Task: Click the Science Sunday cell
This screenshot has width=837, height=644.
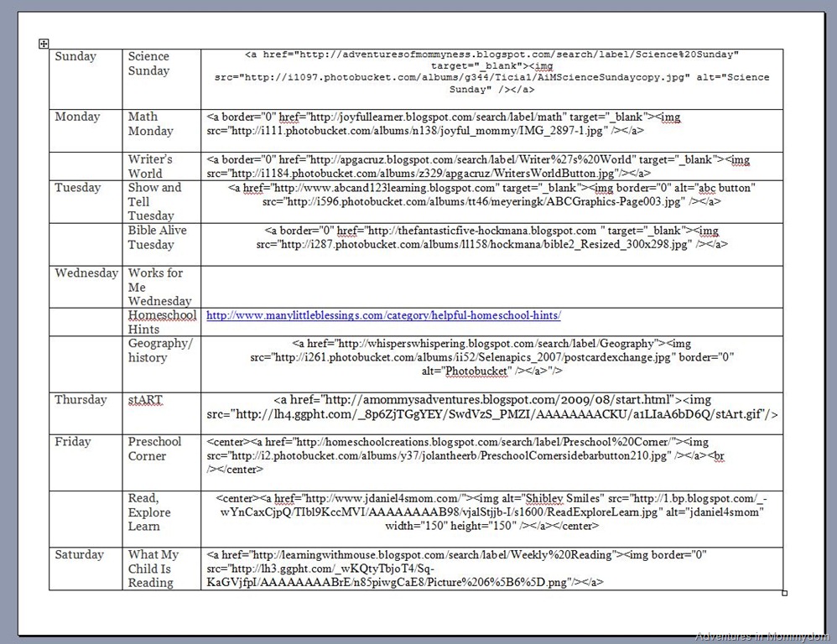Action: [x=162, y=79]
